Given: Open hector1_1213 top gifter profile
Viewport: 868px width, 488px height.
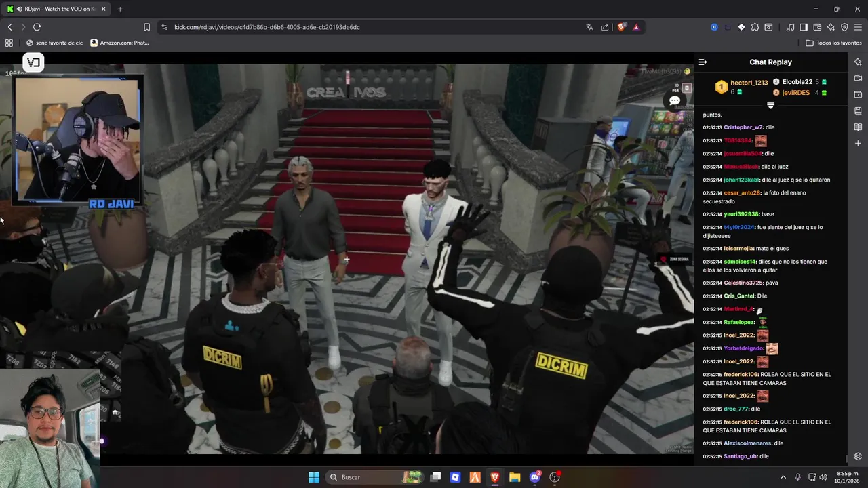Looking at the screenshot, I should pos(741,87).
